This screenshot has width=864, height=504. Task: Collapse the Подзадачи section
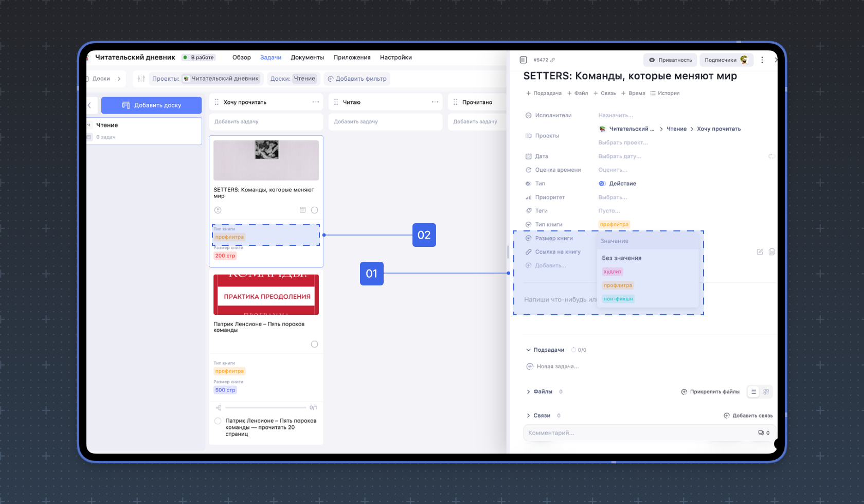point(528,350)
